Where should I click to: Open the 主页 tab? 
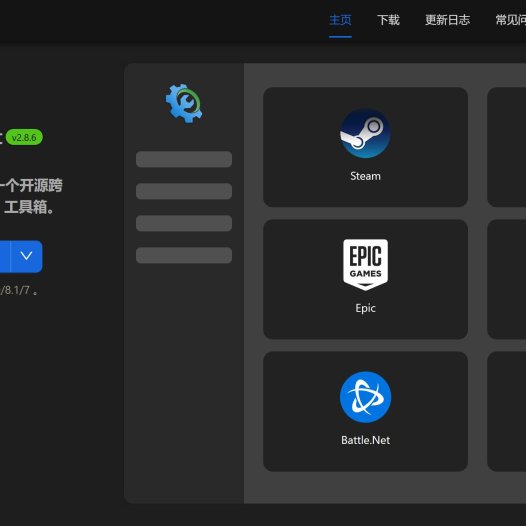tap(340, 20)
